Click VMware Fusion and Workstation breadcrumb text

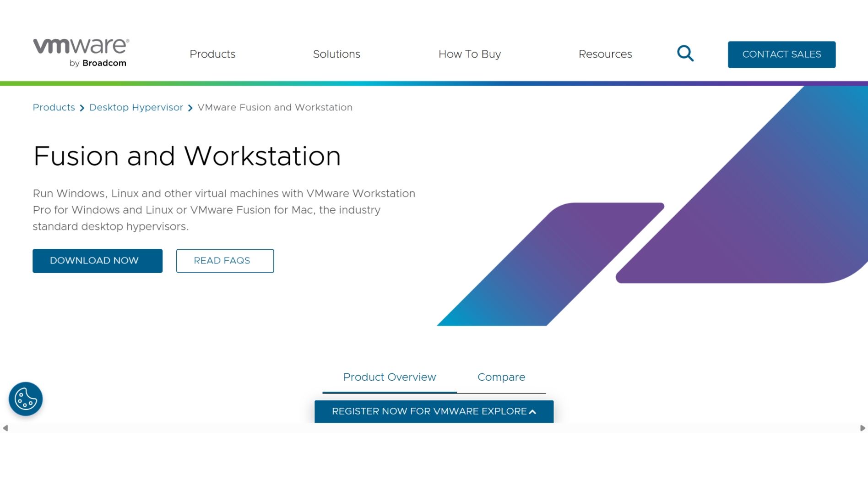coord(275,108)
